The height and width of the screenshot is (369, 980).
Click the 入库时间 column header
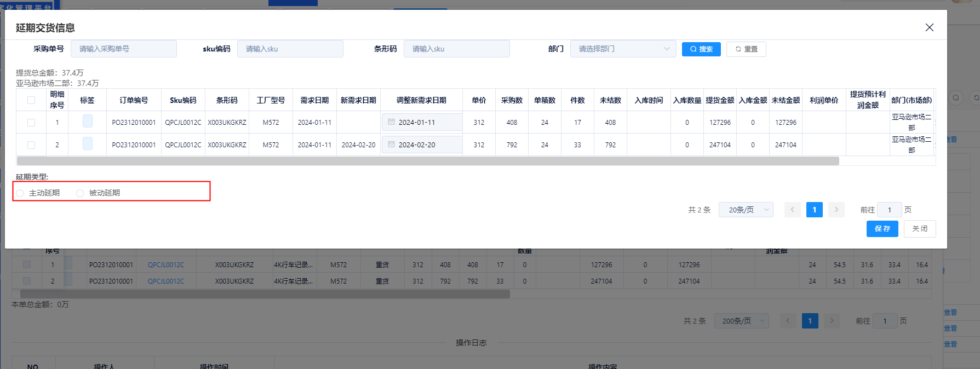tap(649, 100)
